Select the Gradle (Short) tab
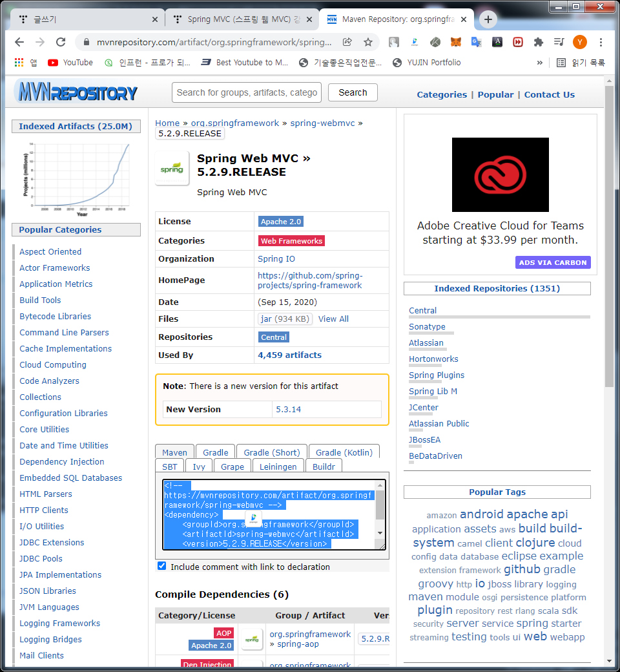This screenshot has width=620, height=672. 272,452
